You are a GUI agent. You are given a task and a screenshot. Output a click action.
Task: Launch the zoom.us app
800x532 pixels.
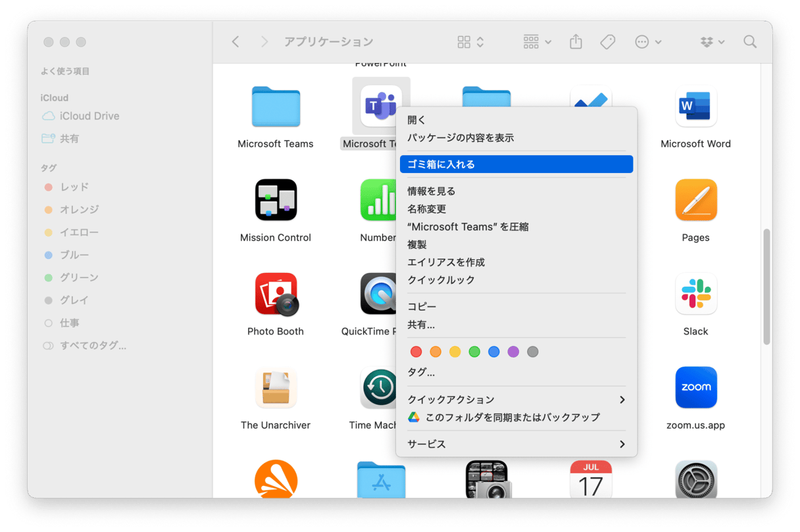pyautogui.click(x=695, y=387)
